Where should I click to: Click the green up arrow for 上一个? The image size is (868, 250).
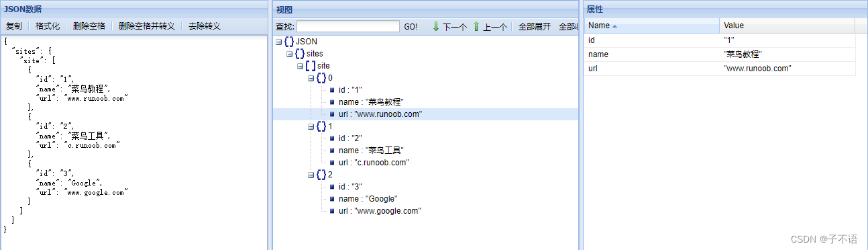(476, 26)
